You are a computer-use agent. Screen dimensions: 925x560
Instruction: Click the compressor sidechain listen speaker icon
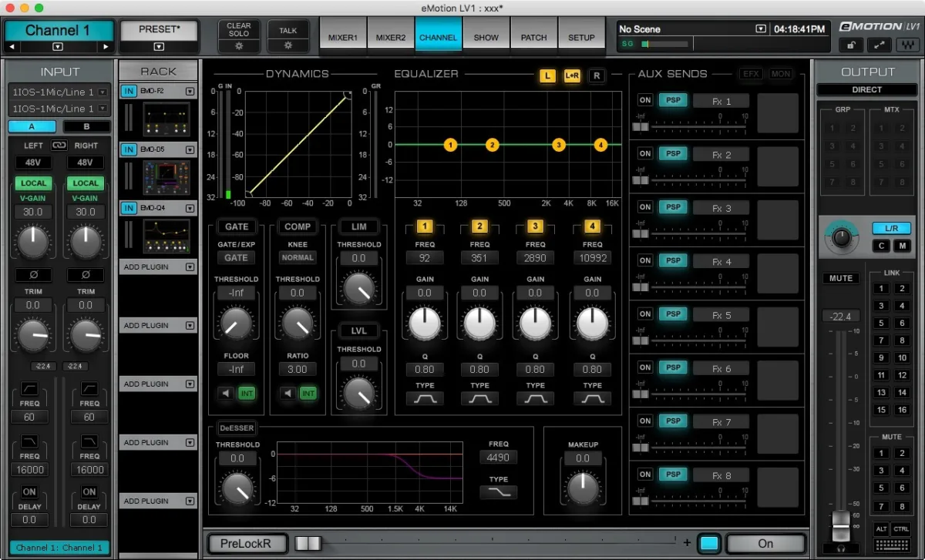click(x=288, y=394)
